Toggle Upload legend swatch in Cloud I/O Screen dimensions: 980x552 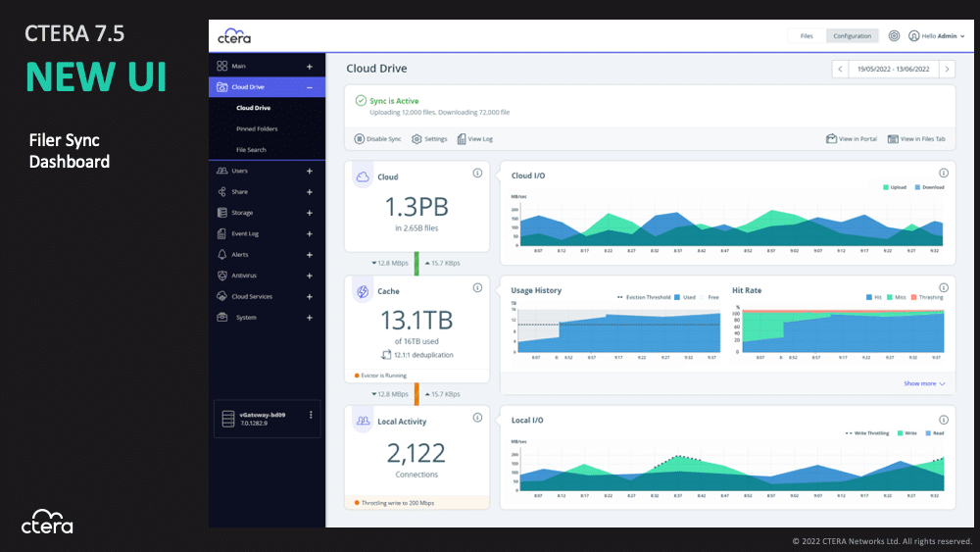tap(886, 187)
